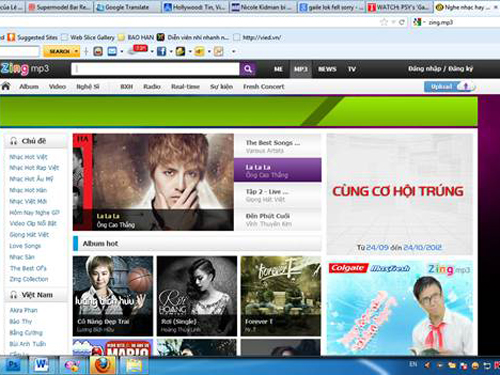The image size is (500, 375).
Task: Click the purple search magnifier button
Action: [248, 69]
